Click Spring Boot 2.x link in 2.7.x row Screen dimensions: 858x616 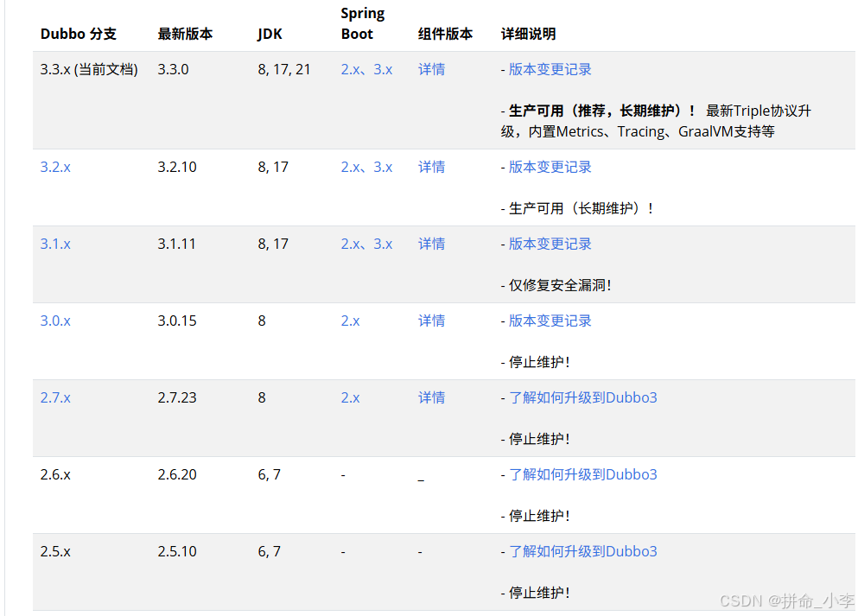tap(350, 397)
